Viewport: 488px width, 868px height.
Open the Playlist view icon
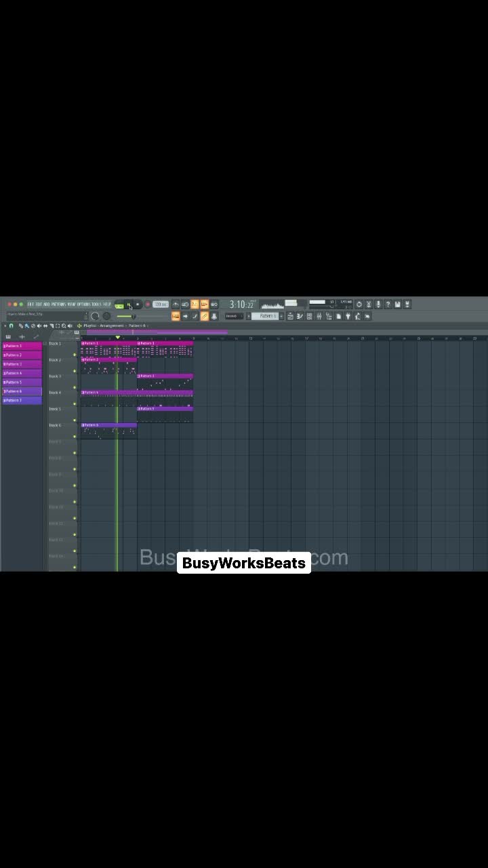(x=290, y=316)
